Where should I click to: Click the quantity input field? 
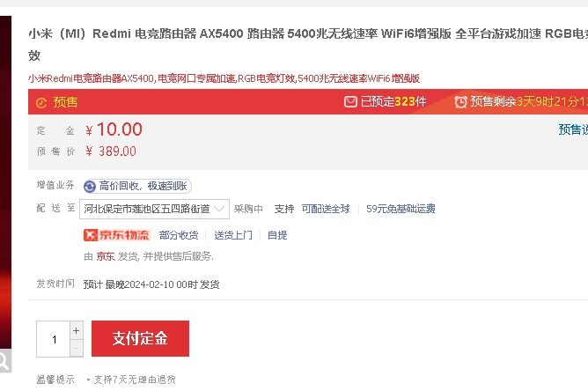(x=53, y=339)
